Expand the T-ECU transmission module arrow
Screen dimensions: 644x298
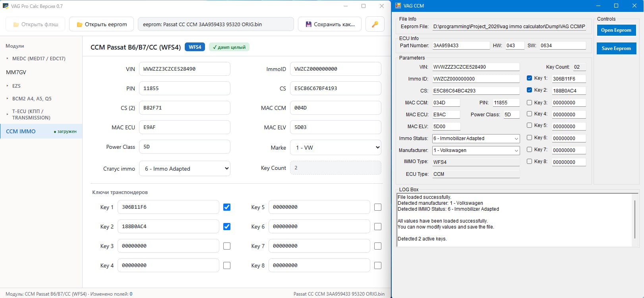coord(7,114)
